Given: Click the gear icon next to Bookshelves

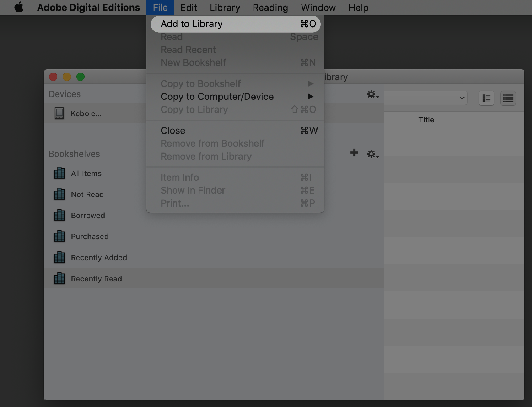Looking at the screenshot, I should 372,153.
